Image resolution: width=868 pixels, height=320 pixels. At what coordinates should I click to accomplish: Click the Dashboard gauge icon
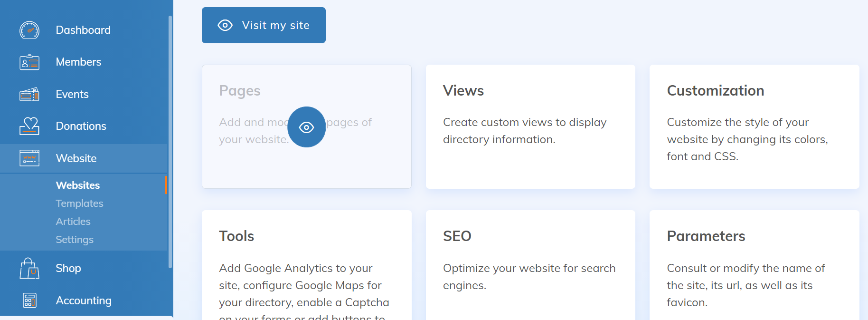pos(29,30)
